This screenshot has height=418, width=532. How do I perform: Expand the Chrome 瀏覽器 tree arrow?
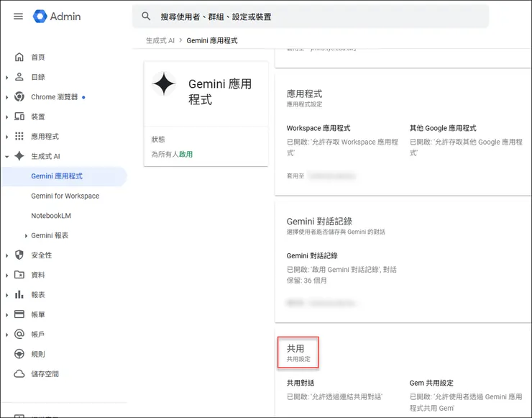coord(6,97)
